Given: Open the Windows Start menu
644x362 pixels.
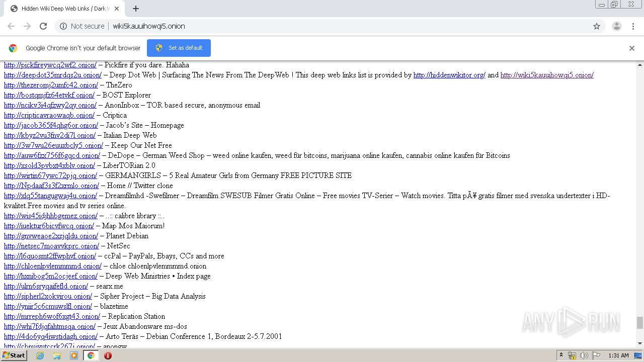Looking at the screenshot, I should [x=14, y=355].
